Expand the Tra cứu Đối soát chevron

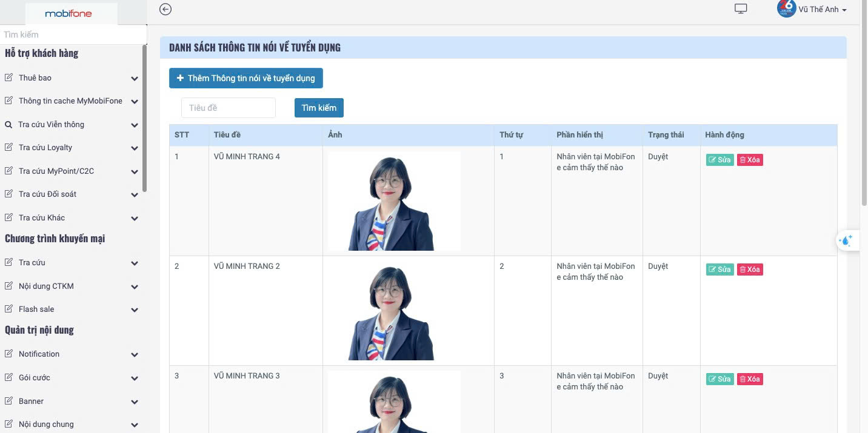(x=135, y=195)
